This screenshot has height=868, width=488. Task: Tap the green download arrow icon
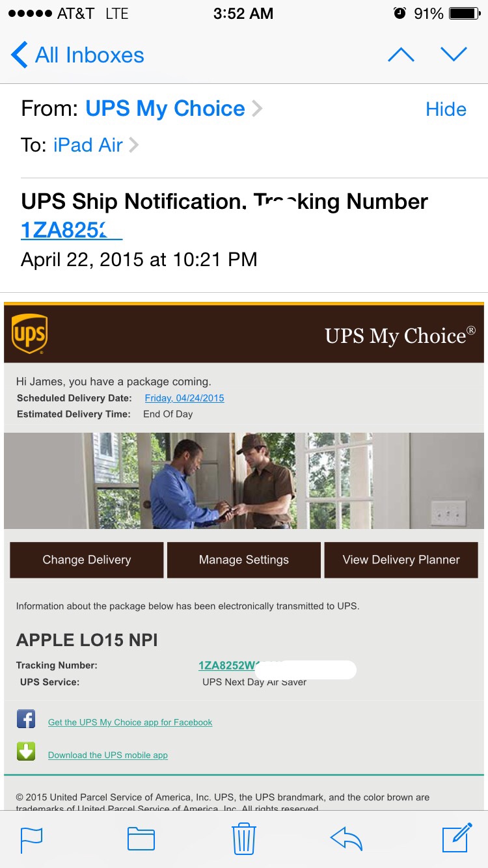[26, 752]
